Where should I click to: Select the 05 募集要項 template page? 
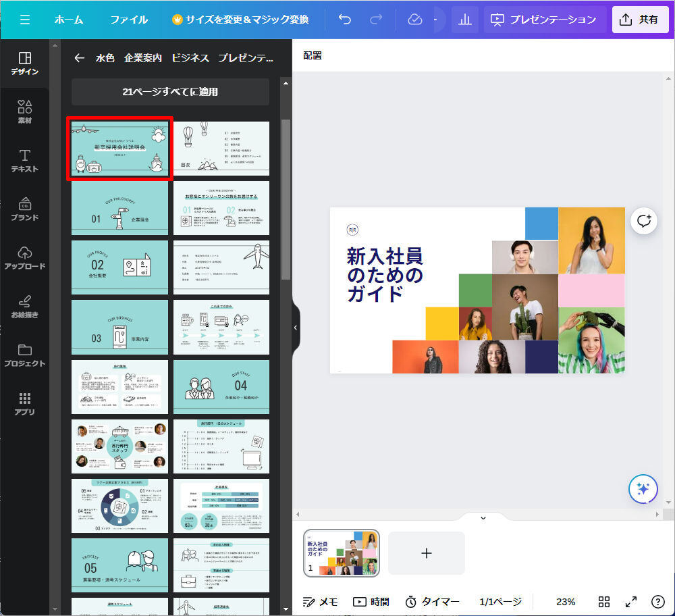[119, 565]
